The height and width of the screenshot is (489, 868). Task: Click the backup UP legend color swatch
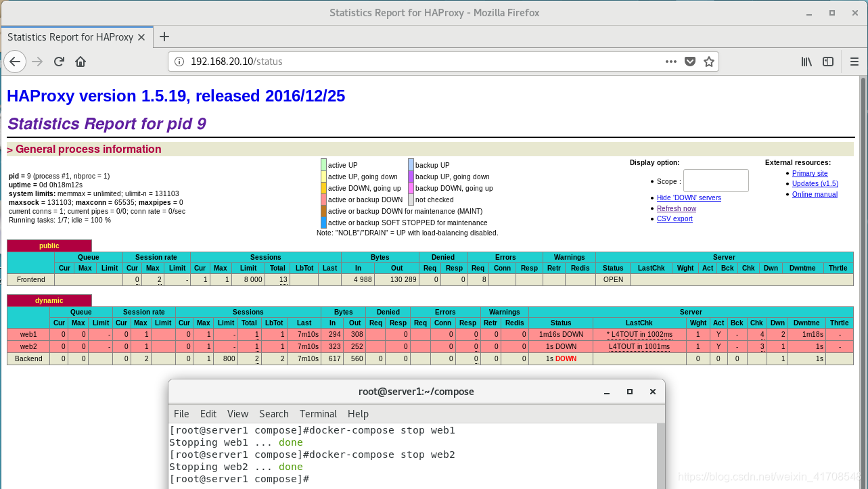[x=411, y=165]
